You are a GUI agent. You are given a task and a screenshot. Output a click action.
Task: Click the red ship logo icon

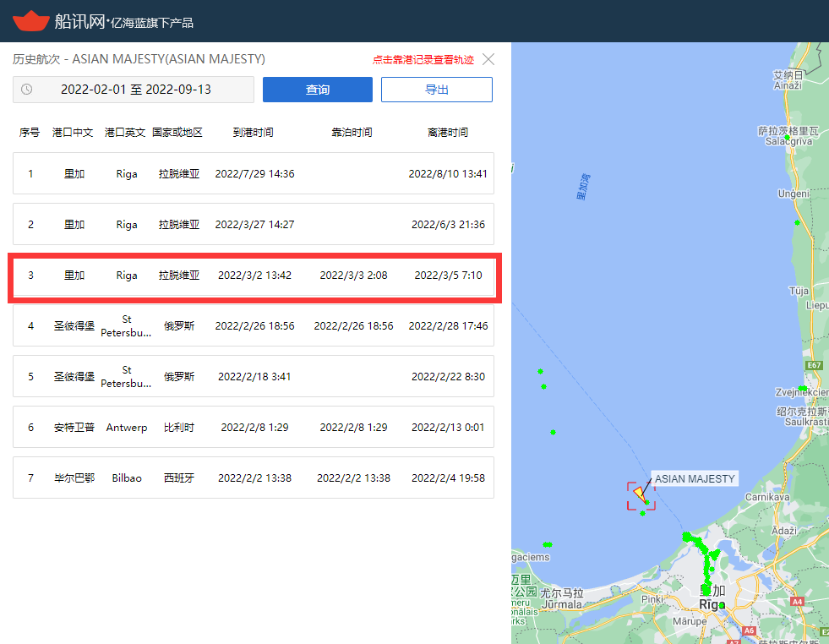[30, 20]
